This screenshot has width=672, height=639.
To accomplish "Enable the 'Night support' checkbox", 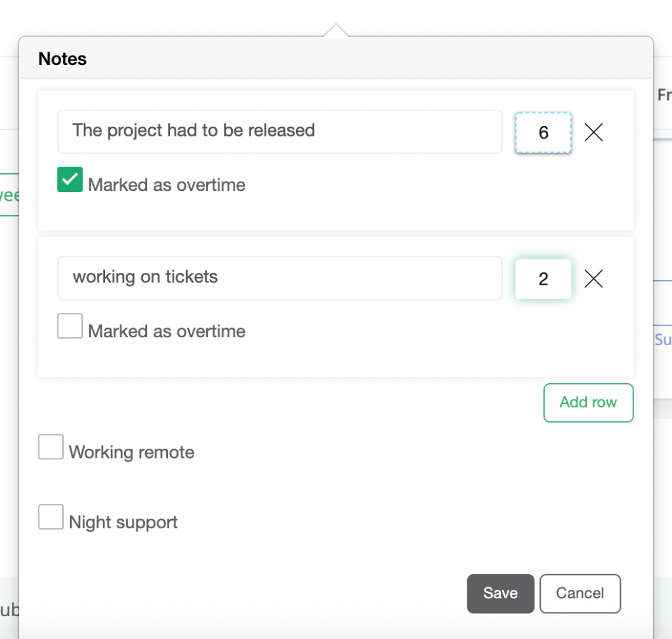I will click(51, 517).
